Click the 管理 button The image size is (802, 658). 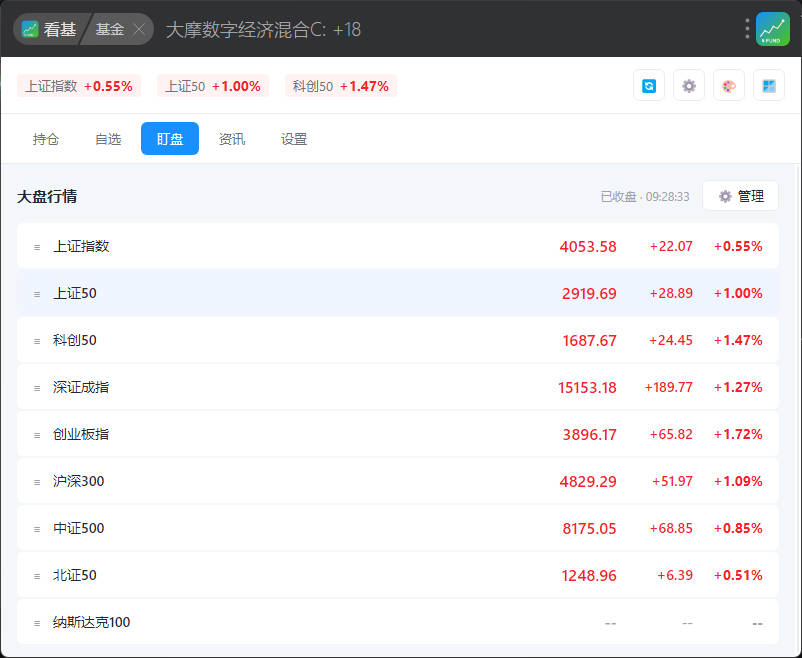tap(741, 196)
